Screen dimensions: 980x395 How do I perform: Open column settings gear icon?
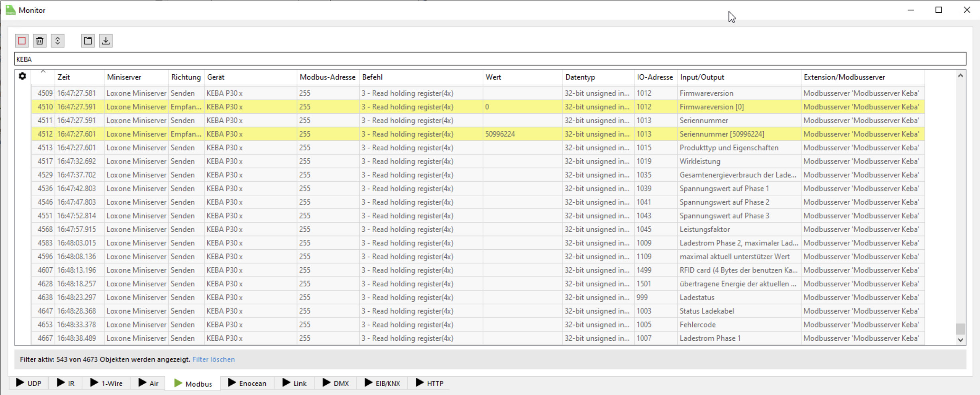(22, 76)
